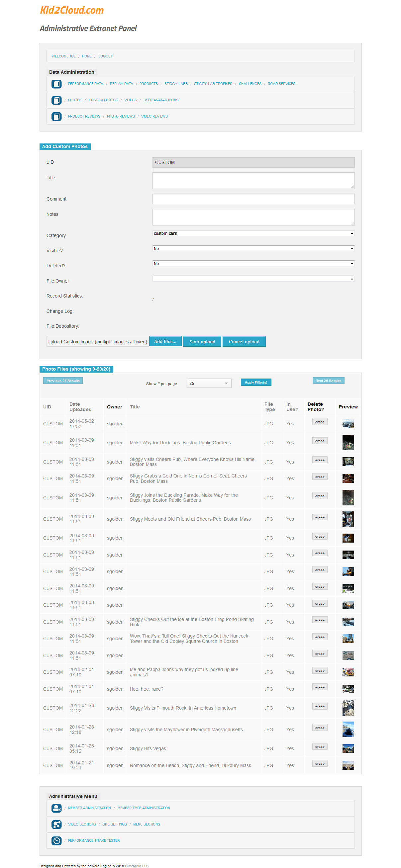This screenshot has height=868, width=401.
Task: Open the Mayflower in Plymouth preview thumbnail
Action: (348, 729)
